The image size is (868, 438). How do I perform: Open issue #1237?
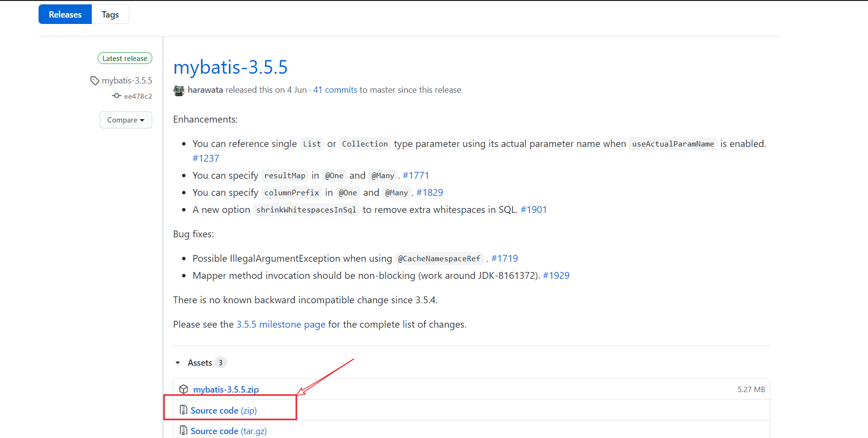[x=206, y=158]
